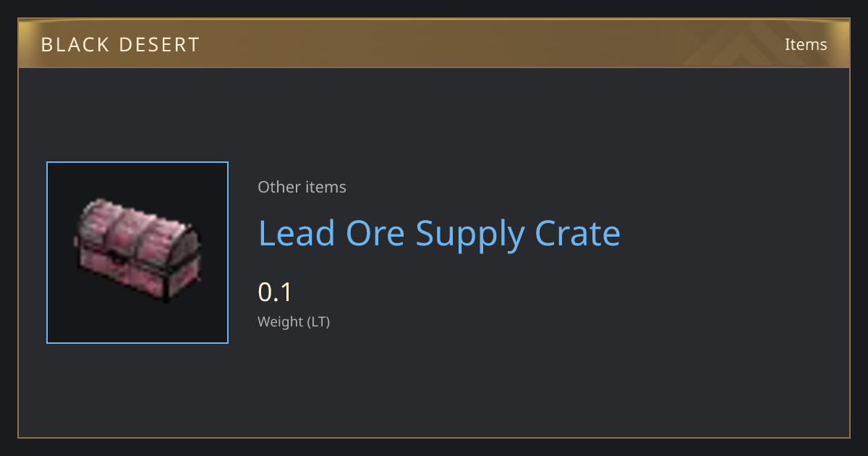
Task: Click the word Crate in the item title
Action: point(578,233)
